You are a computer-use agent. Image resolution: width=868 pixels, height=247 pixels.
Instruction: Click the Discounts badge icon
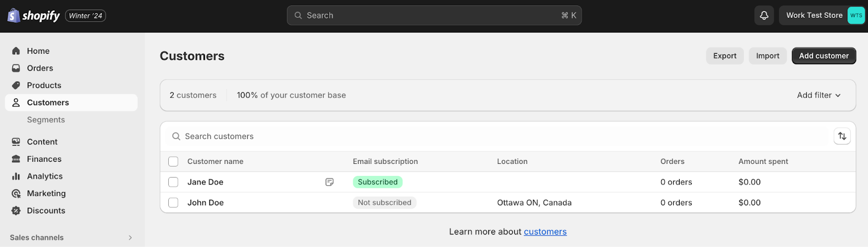(16, 211)
